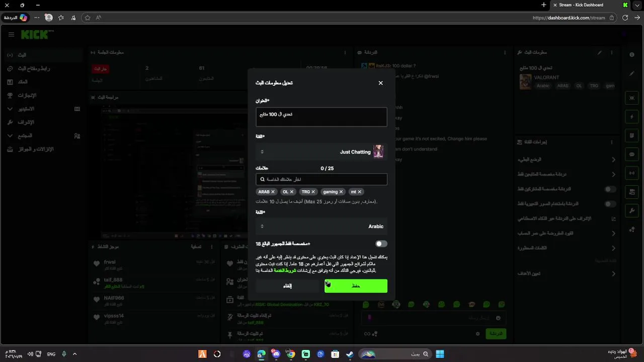Screen dimensions: 644x362
Task: Select البث item in left sidebar
Action: coord(43,55)
